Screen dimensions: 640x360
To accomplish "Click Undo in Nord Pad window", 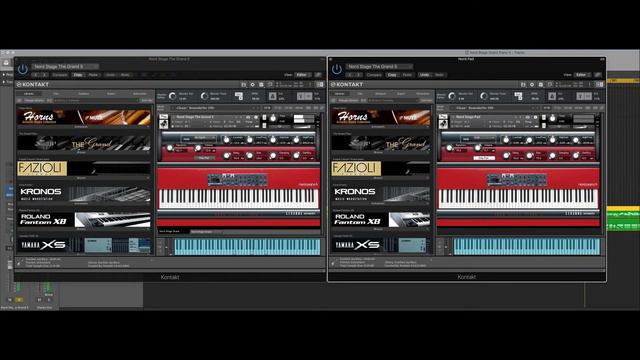I will 424,75.
